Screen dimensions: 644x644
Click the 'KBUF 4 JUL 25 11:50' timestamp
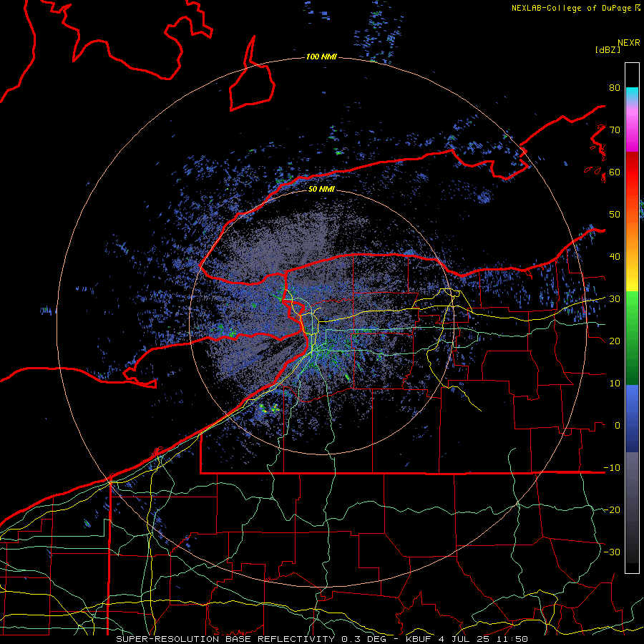pyautogui.click(x=467, y=639)
